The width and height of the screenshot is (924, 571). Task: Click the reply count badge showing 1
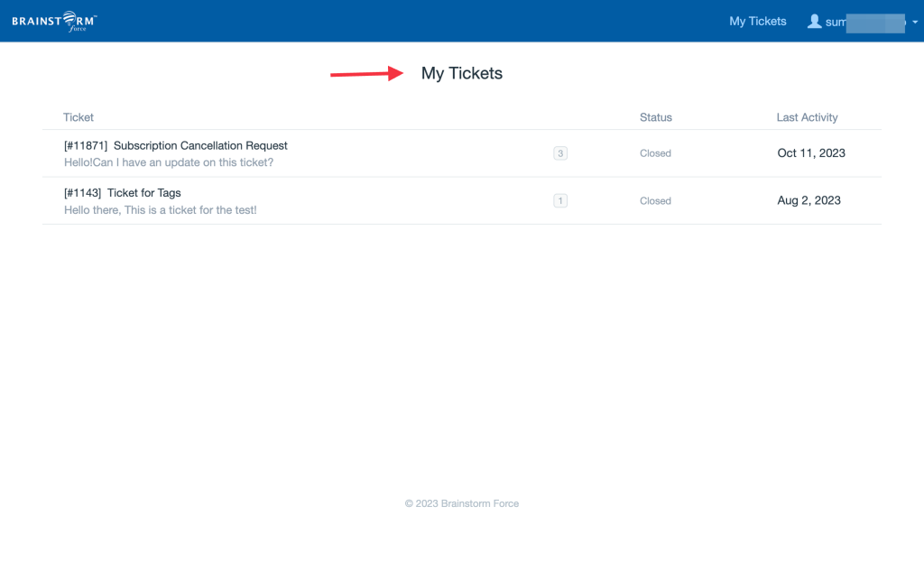click(559, 200)
